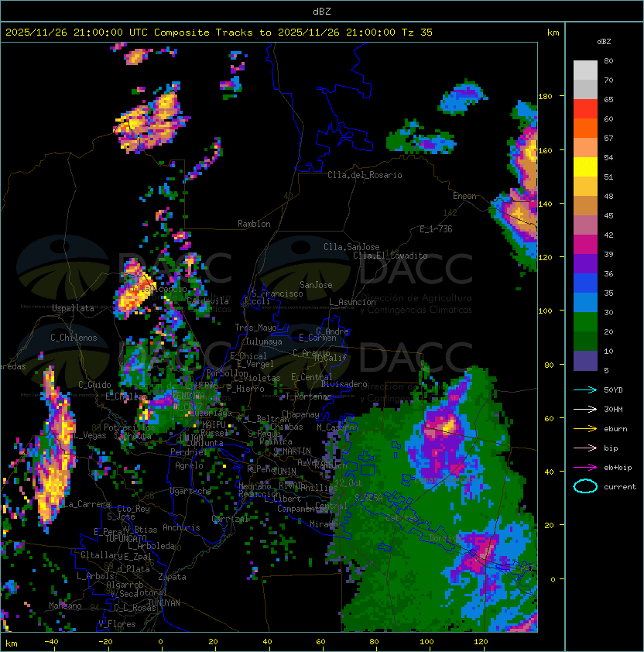Click the 'Carrizal' map label

[x=230, y=519]
